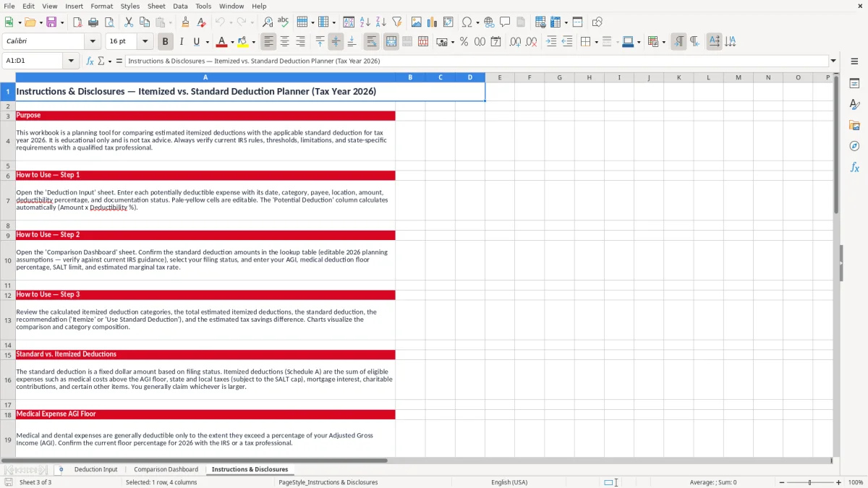Click the Clone Formatting paintbrush icon
The height and width of the screenshot is (488, 868).
coord(185,22)
